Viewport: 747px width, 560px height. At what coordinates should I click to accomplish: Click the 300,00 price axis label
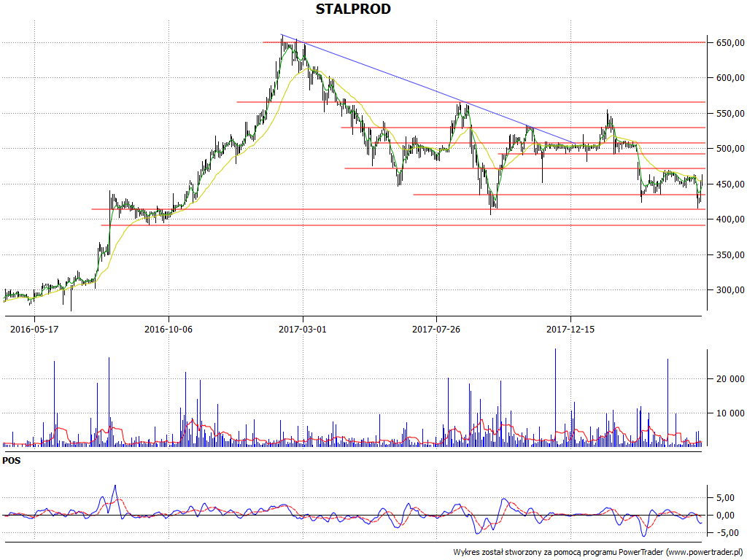(730, 290)
